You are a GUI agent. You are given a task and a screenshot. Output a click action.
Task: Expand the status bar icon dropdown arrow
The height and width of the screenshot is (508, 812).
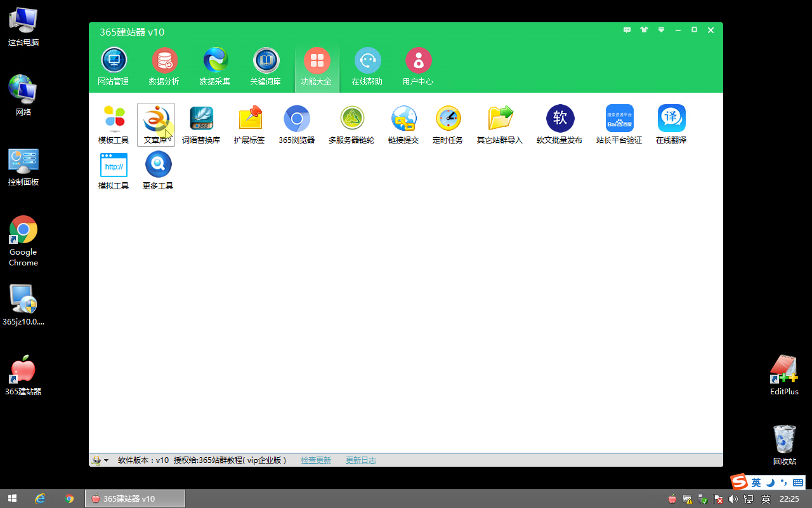click(106, 460)
